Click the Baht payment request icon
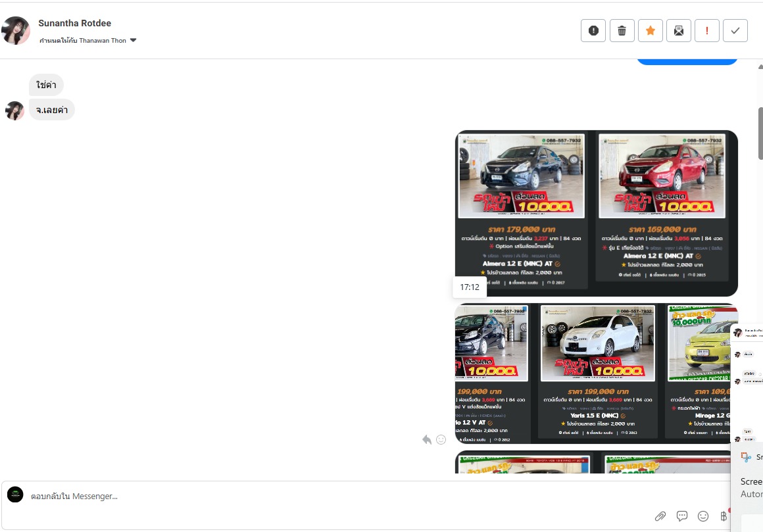 [724, 516]
